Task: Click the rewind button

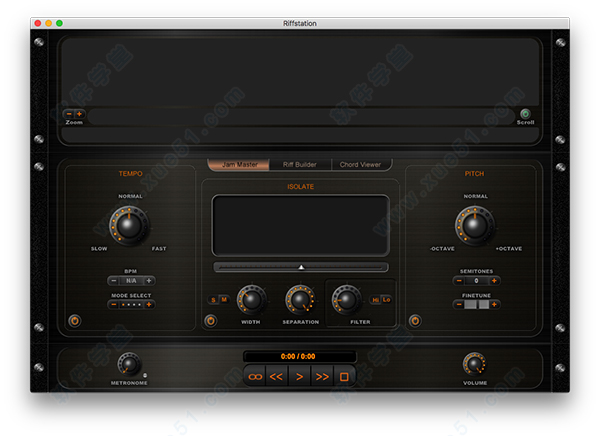Action: [276, 377]
